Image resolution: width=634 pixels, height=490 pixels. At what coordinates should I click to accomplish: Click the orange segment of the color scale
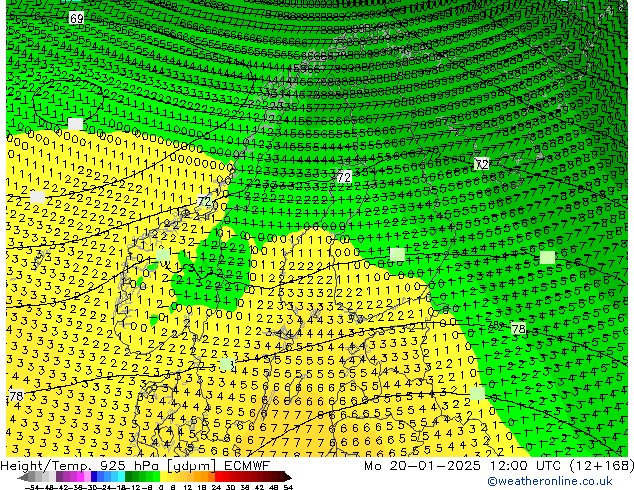pyautogui.click(x=204, y=477)
